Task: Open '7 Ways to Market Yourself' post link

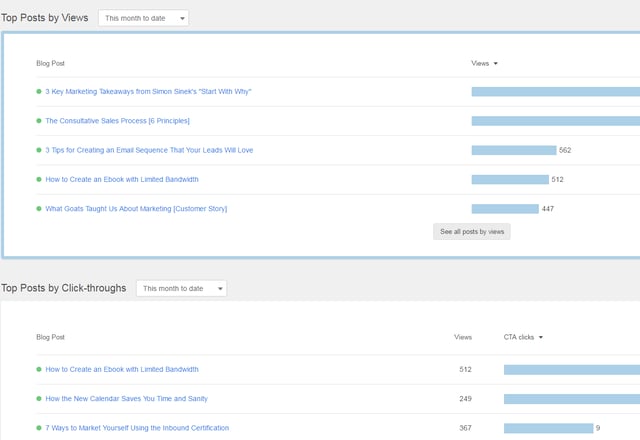Action: pos(137,428)
